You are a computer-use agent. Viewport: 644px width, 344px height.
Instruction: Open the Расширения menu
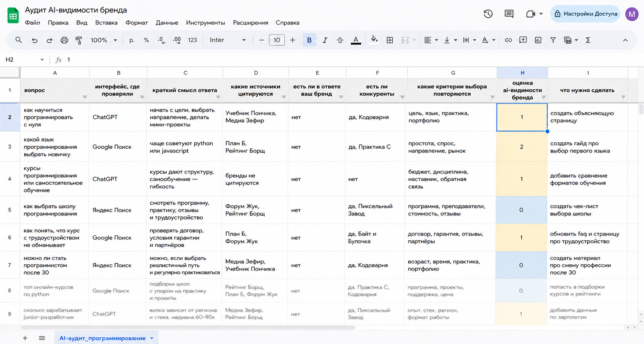(251, 23)
